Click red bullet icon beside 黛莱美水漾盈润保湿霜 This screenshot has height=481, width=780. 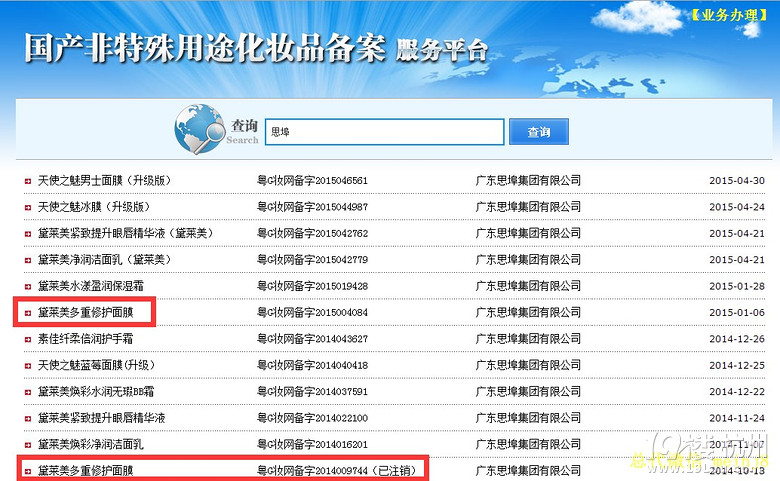point(28,287)
